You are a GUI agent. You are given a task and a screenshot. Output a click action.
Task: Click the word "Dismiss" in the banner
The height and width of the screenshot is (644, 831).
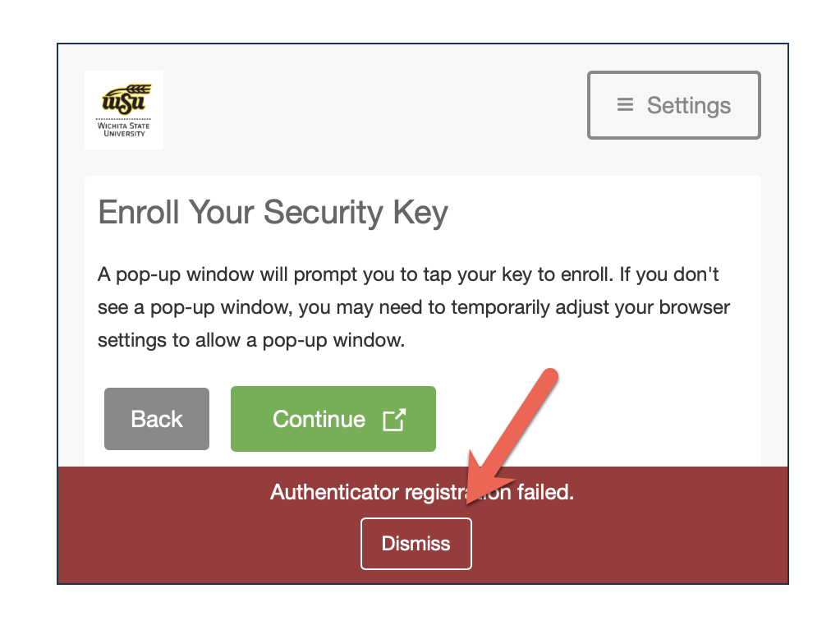click(416, 544)
